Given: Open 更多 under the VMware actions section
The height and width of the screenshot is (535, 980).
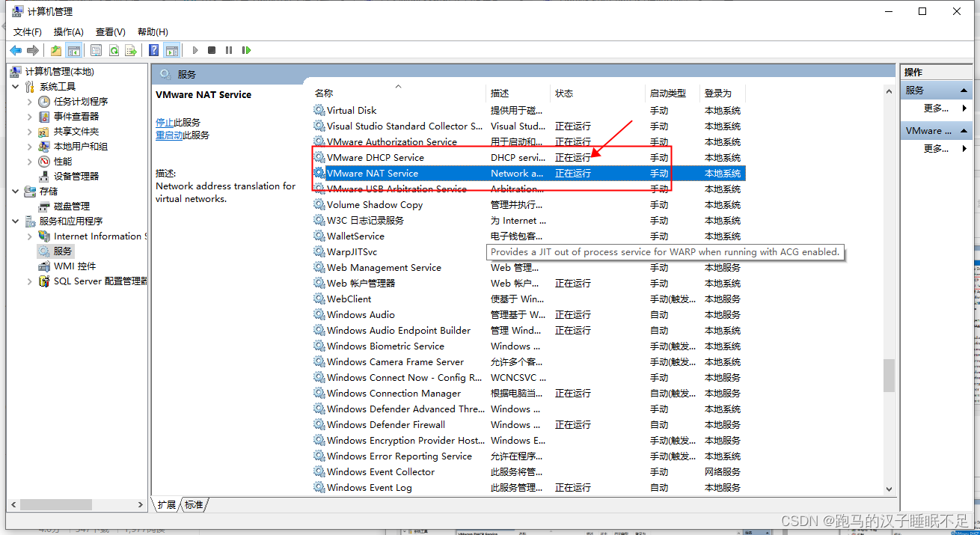Looking at the screenshot, I should (936, 148).
